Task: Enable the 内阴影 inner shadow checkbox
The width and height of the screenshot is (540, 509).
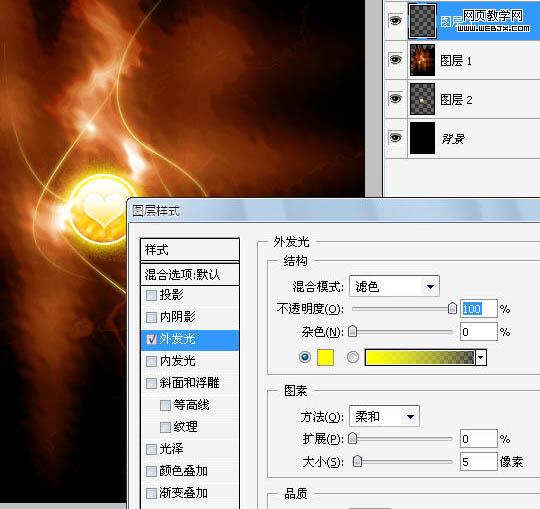Action: point(151,317)
